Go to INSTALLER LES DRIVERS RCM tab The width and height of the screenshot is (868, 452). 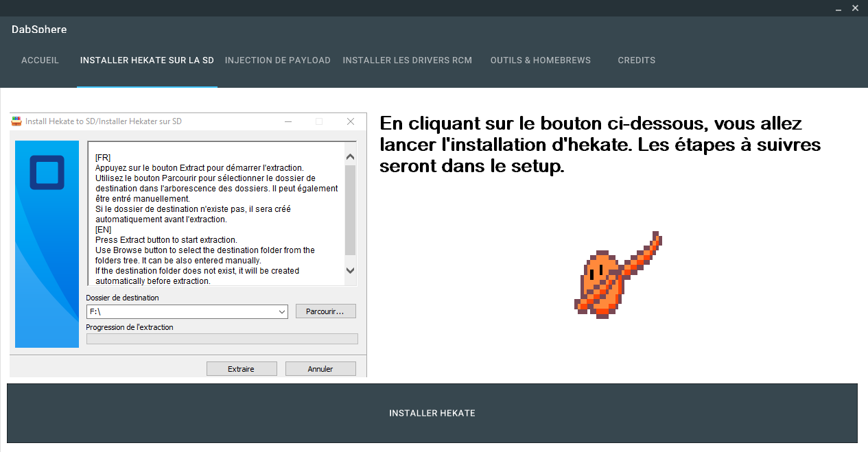click(408, 60)
